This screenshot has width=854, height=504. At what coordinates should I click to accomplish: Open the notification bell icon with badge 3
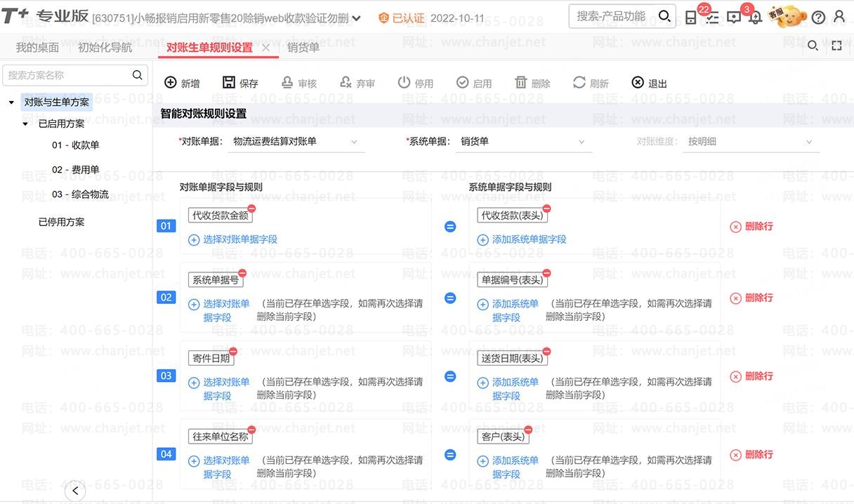pyautogui.click(x=755, y=18)
